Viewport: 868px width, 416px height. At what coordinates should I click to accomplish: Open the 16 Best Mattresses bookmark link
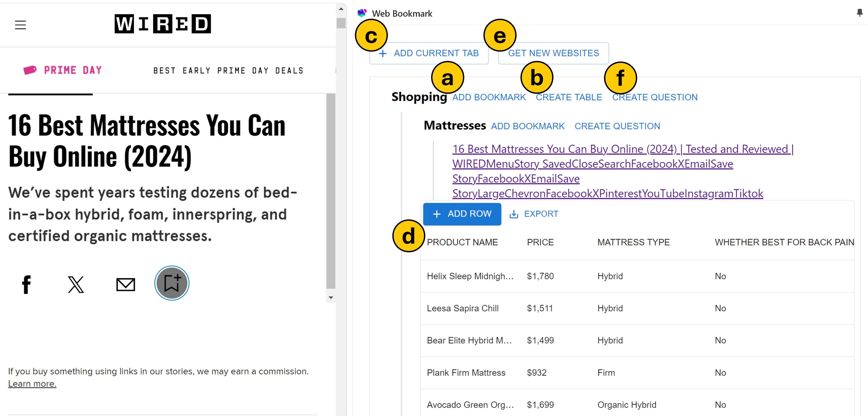click(623, 171)
